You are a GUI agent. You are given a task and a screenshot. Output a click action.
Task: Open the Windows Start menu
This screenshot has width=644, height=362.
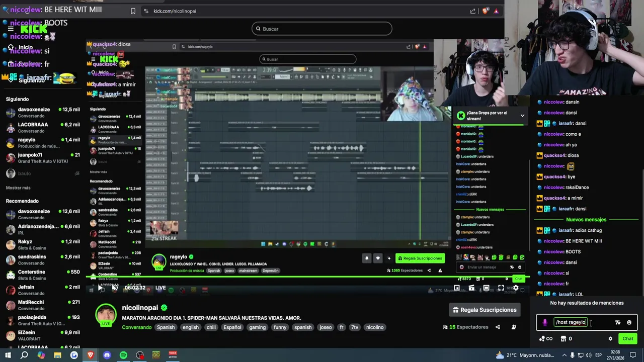(8, 355)
